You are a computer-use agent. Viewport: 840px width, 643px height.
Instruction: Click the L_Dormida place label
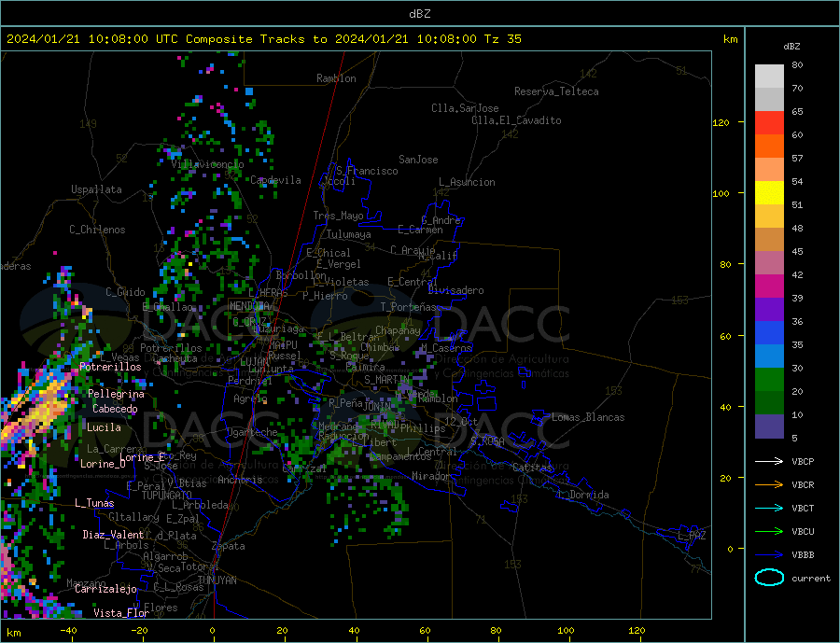click(584, 494)
